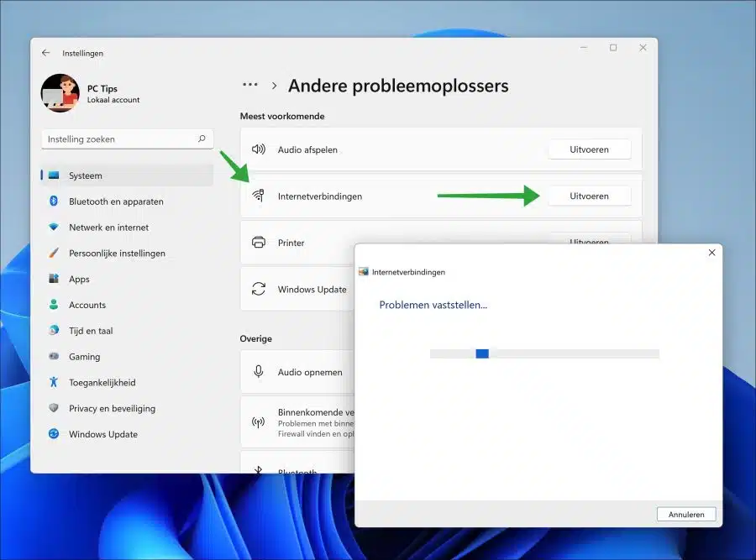The width and height of the screenshot is (756, 560).
Task: Click the Audio afspelen speaker icon
Action: pos(259,149)
